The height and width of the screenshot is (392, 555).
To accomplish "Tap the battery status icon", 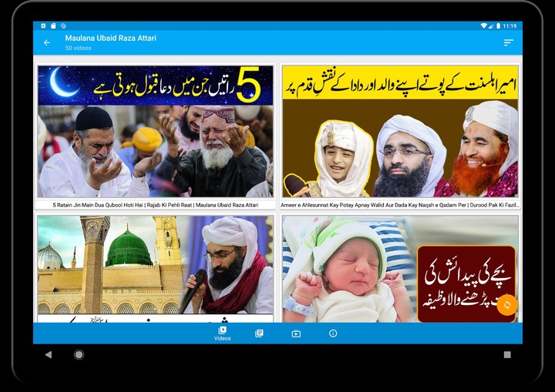I will (x=498, y=26).
